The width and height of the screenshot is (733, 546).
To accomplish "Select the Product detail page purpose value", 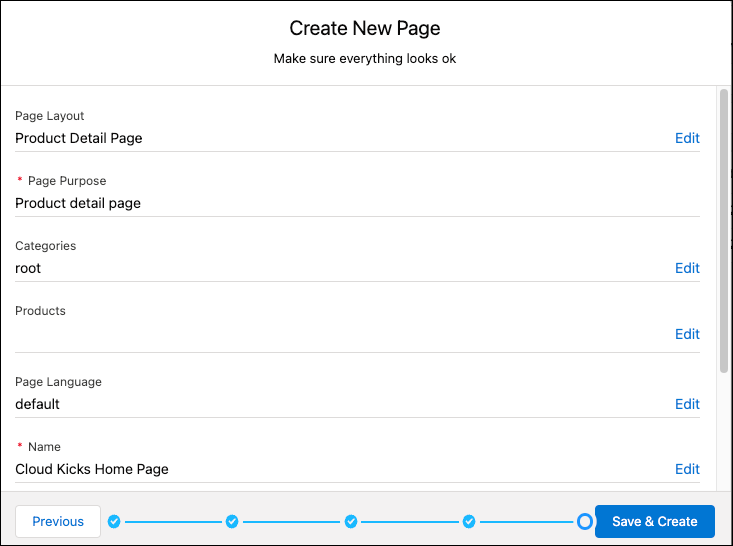I will (78, 203).
